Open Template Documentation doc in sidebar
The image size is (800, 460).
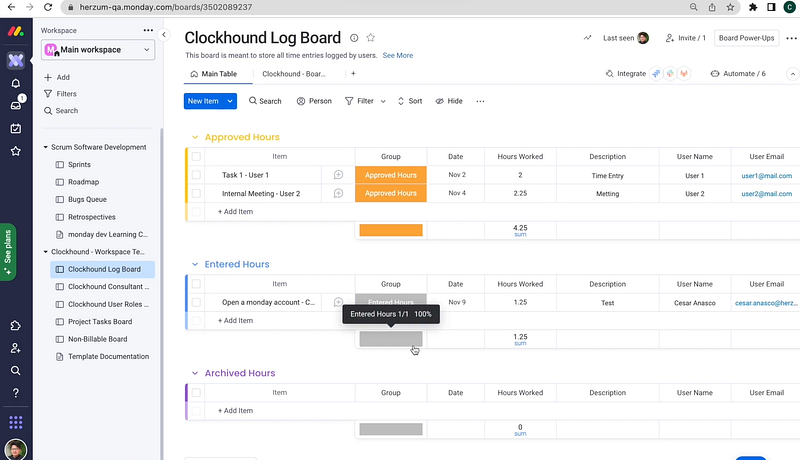coord(108,356)
